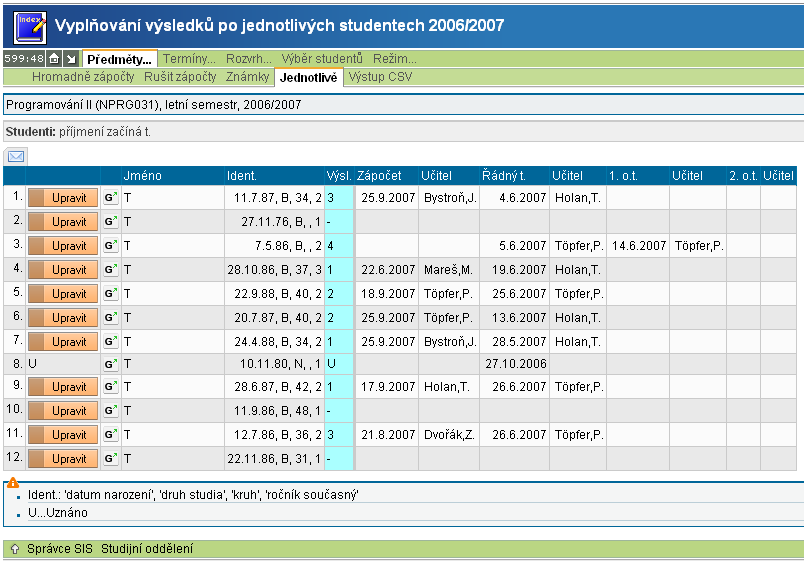Click the envelope email icon above the table
804x564 pixels.
(x=17, y=156)
